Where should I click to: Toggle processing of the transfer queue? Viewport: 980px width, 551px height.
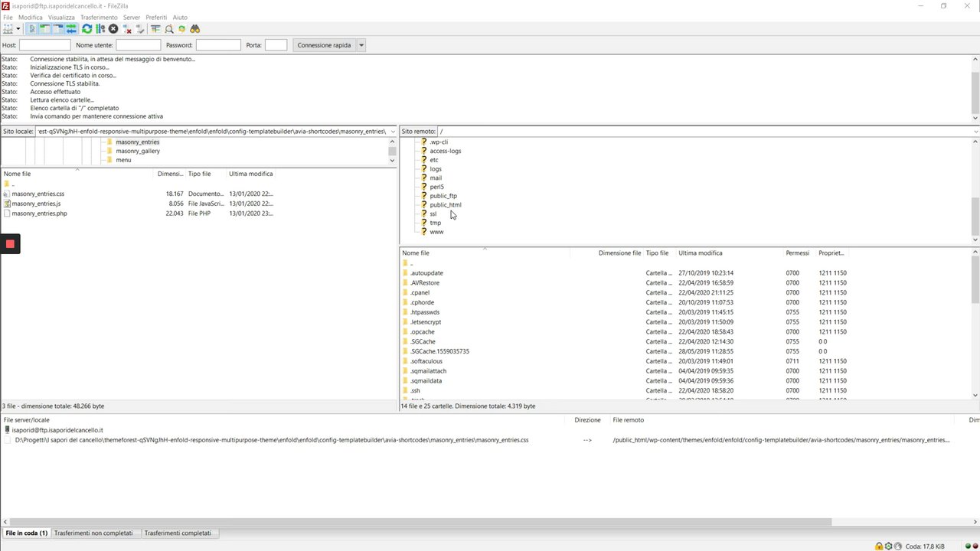coord(100,29)
